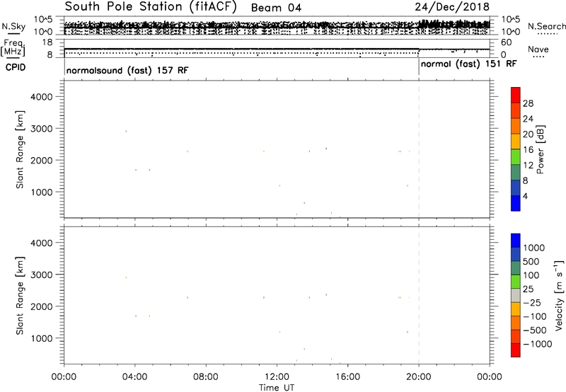Click the "60" tick on the Nave axis
The width and height of the screenshot is (566, 392).
(507, 42)
